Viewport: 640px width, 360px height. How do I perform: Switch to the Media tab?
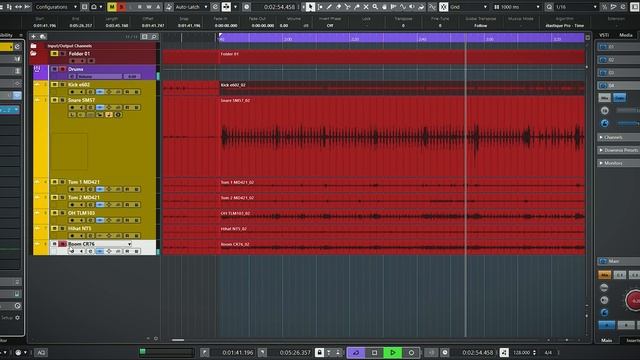(x=625, y=35)
